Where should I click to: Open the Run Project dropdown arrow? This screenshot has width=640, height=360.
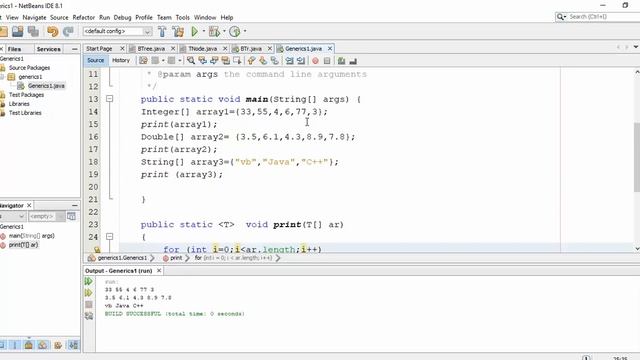pos(204,31)
